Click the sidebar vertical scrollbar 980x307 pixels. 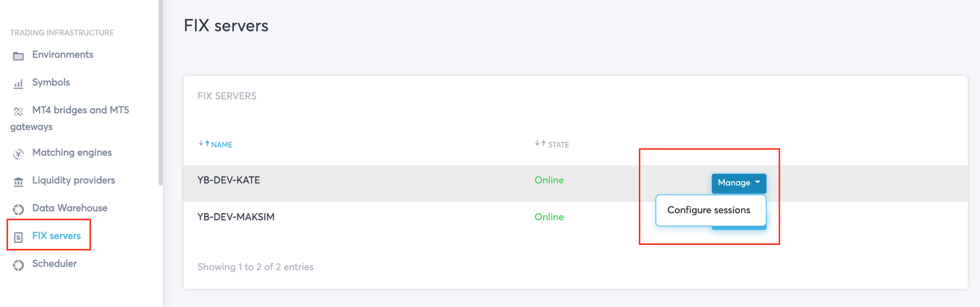(161, 92)
